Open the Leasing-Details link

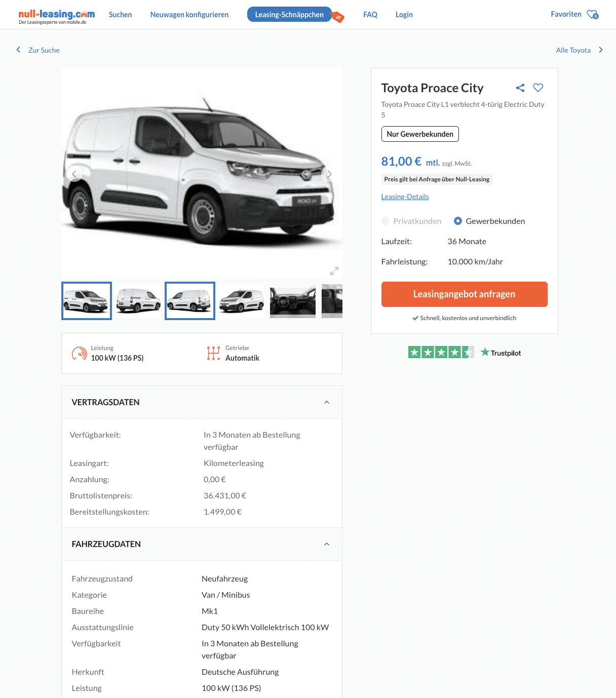405,197
